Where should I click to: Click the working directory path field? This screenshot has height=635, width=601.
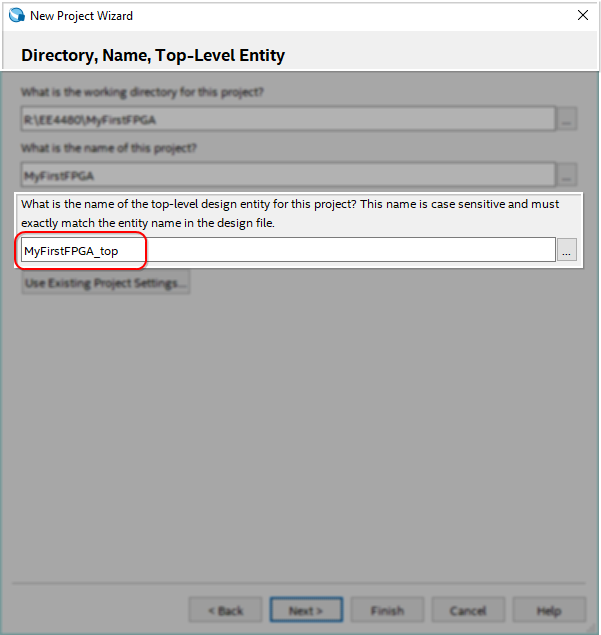tap(288, 119)
